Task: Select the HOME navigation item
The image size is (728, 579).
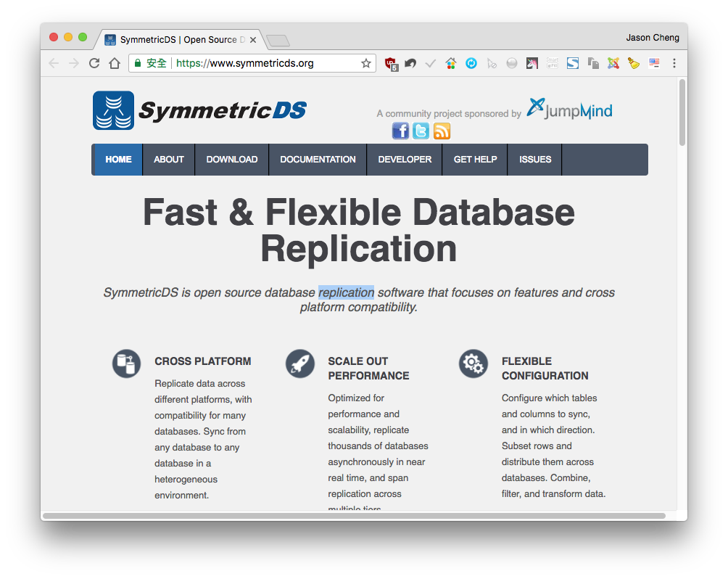Action: click(118, 160)
